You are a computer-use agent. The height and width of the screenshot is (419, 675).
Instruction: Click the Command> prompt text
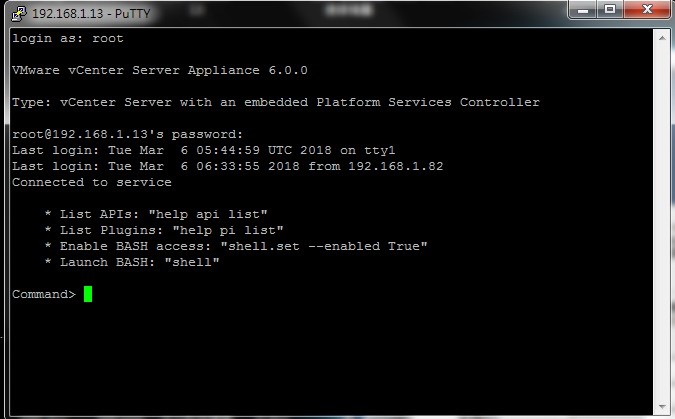coord(44,295)
